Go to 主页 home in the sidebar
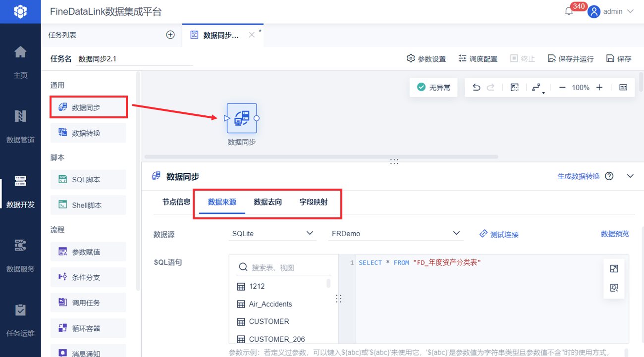Viewport: 644px width, 357px height. 20,62
